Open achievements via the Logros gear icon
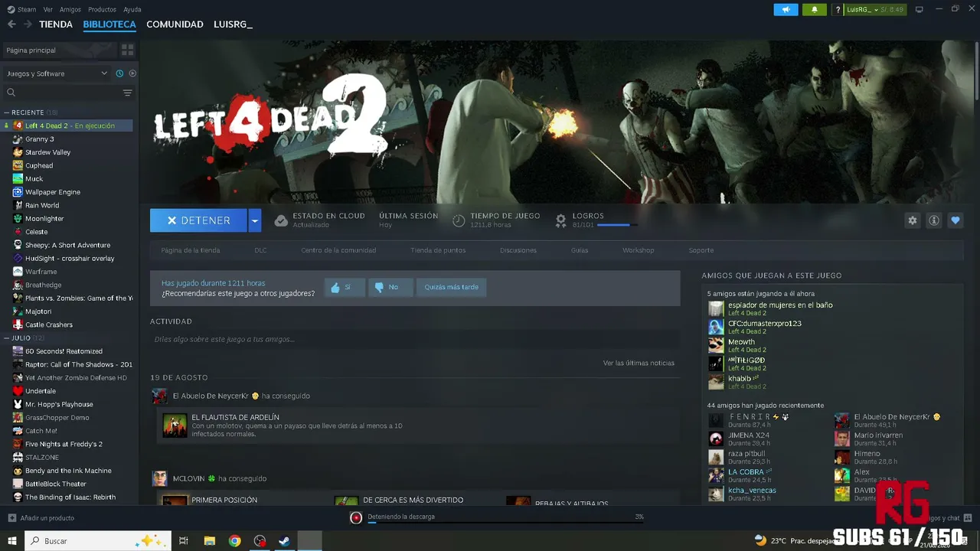 click(x=561, y=220)
